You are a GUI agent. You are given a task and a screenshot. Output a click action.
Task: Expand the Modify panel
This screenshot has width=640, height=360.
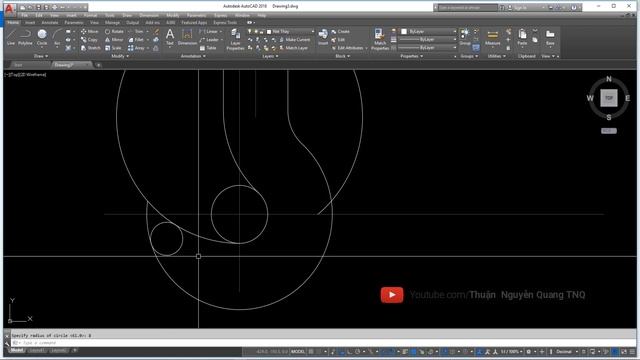click(x=120, y=56)
